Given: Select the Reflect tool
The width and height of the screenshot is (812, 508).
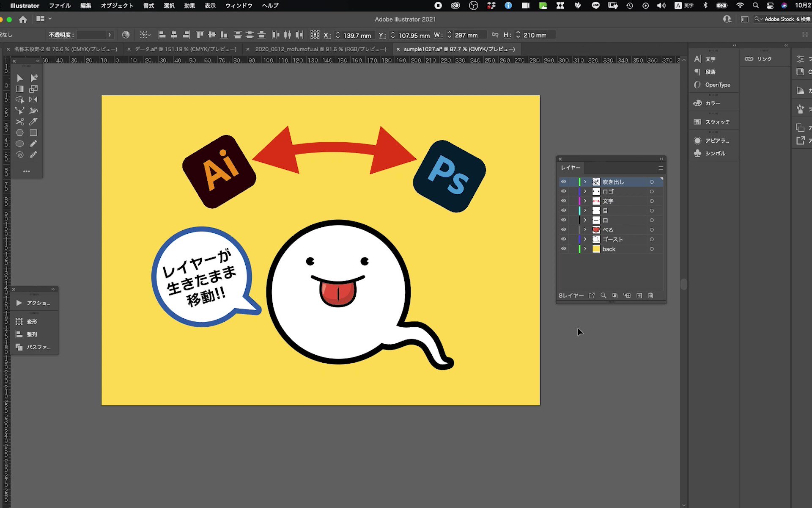Looking at the screenshot, I should (x=33, y=100).
